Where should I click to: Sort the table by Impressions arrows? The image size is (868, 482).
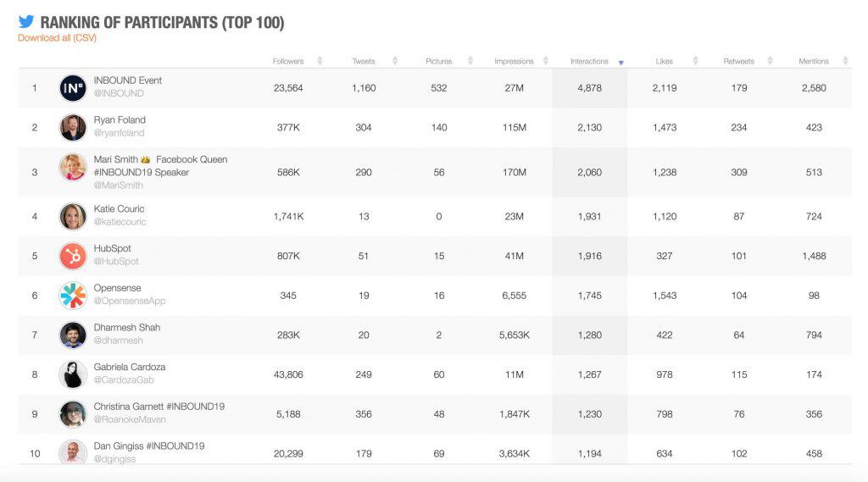[x=546, y=61]
